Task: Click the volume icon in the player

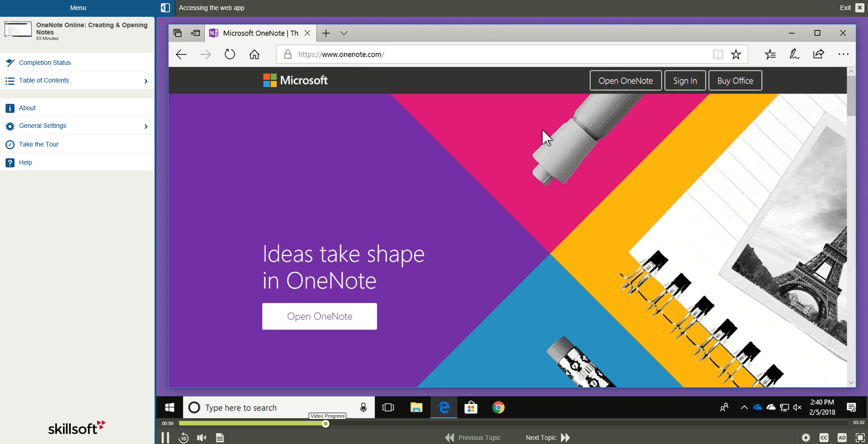Action: pos(202,437)
